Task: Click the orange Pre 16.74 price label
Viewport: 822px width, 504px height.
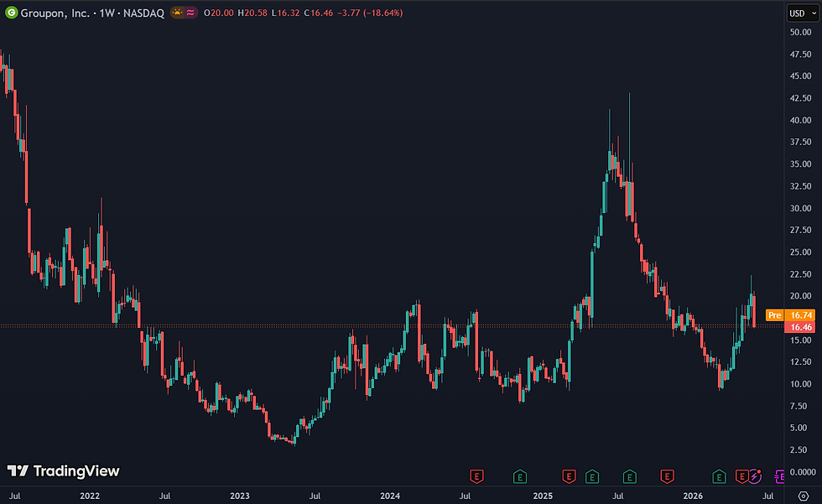Action: click(790, 314)
